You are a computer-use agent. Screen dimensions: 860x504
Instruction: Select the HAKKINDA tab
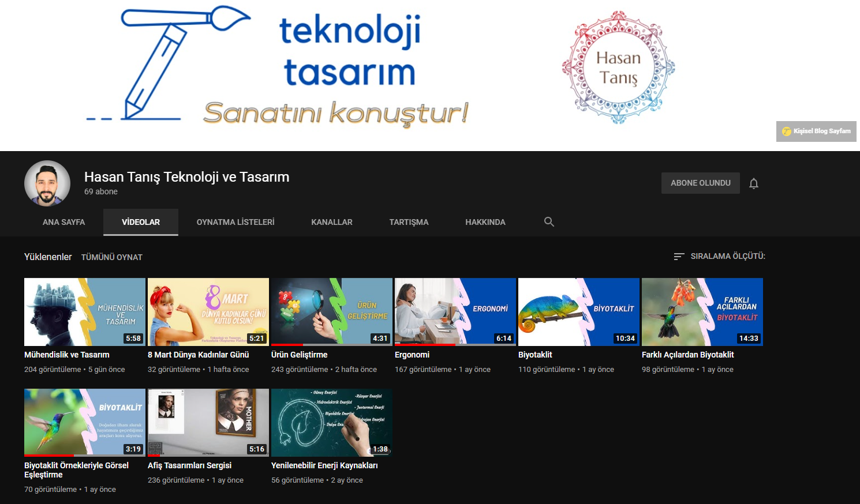[x=485, y=222]
